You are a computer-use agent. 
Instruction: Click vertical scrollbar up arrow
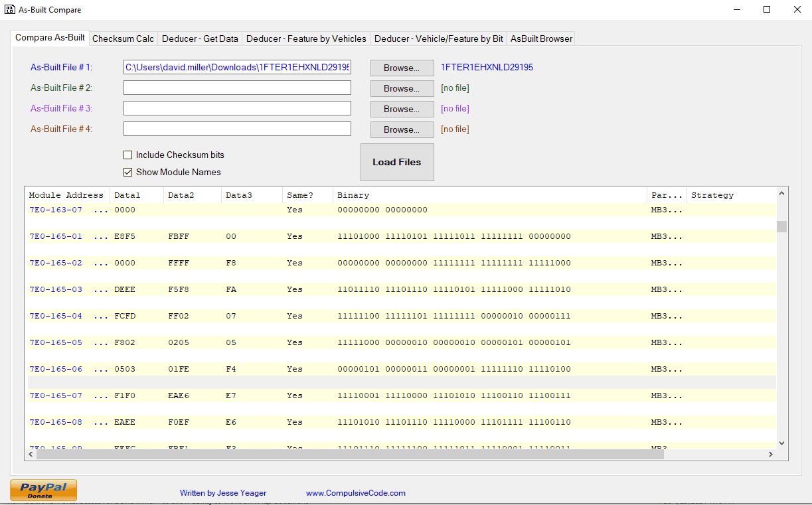pos(781,194)
